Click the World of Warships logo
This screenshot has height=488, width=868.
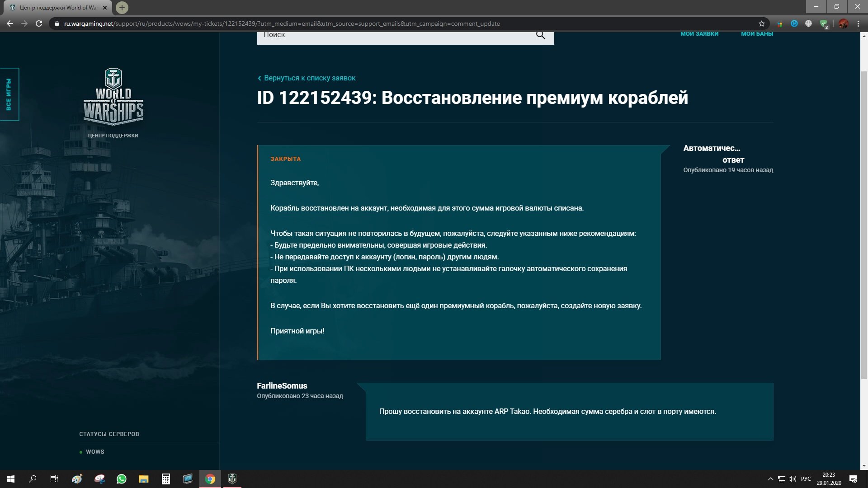point(113,96)
